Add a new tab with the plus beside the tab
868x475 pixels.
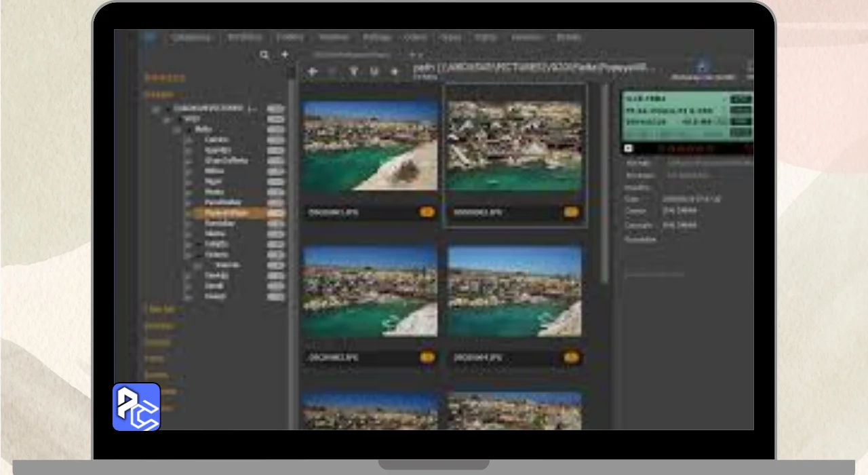411,55
